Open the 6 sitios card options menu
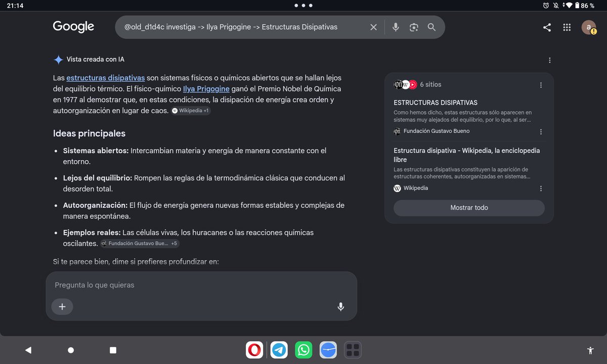The height and width of the screenshot is (364, 607). coord(541,85)
